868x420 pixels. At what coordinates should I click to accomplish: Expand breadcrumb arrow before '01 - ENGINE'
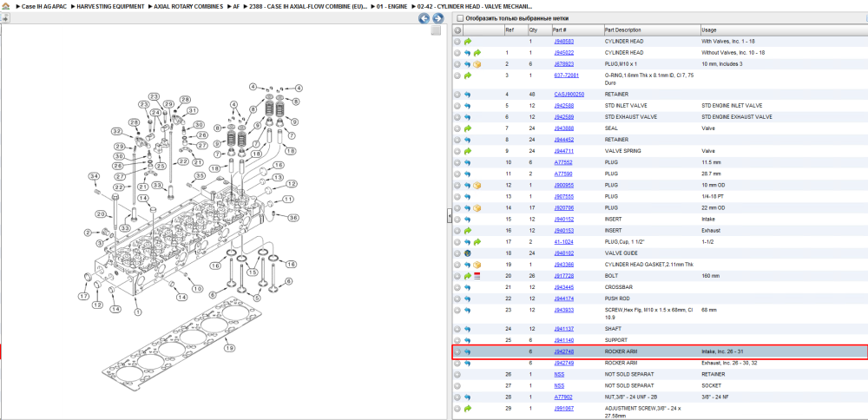click(x=372, y=6)
